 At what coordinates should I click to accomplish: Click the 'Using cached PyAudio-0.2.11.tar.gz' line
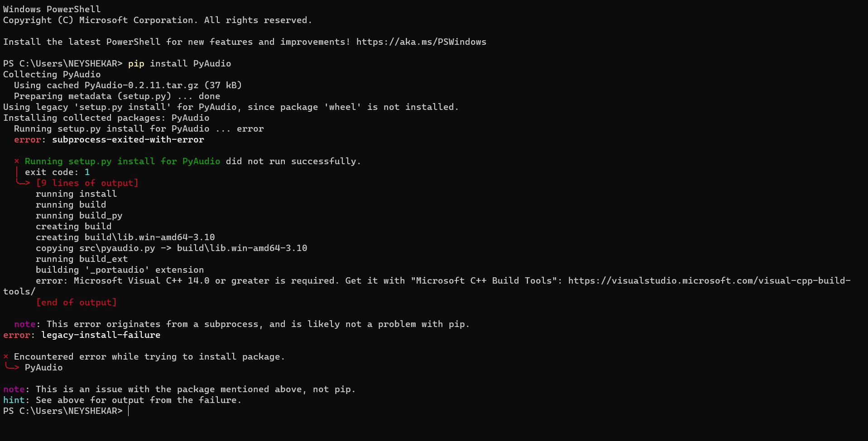click(x=128, y=85)
